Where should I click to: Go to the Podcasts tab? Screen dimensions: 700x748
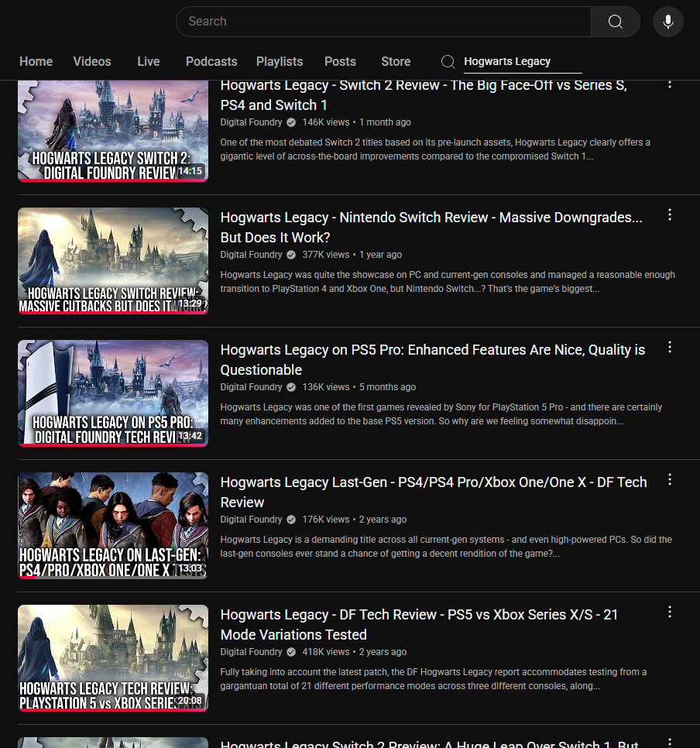211,61
